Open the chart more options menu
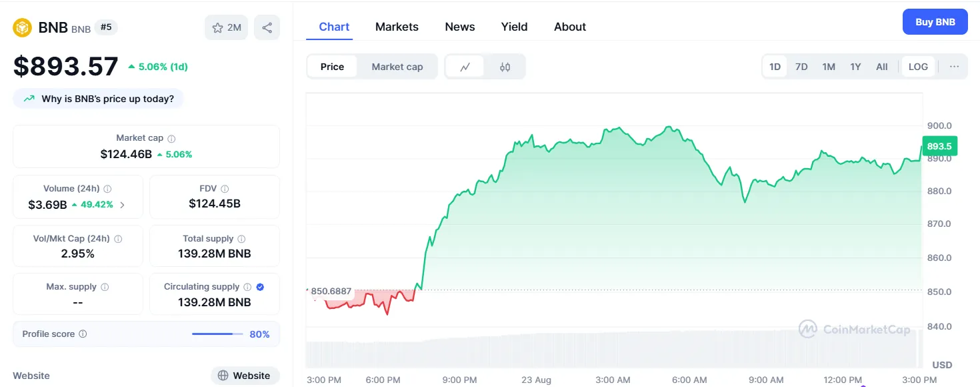Image resolution: width=980 pixels, height=387 pixels. coord(954,67)
